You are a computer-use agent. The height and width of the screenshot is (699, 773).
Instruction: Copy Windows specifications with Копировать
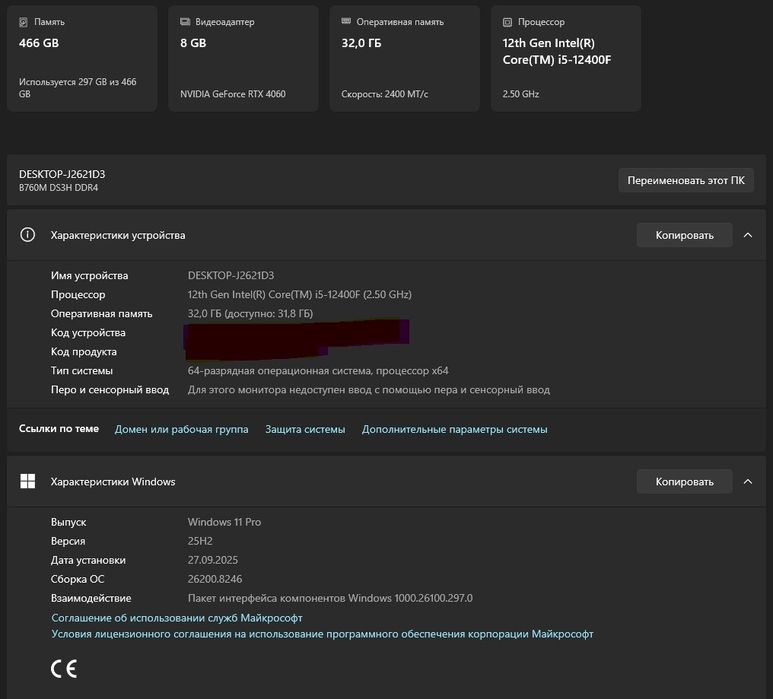click(x=684, y=482)
